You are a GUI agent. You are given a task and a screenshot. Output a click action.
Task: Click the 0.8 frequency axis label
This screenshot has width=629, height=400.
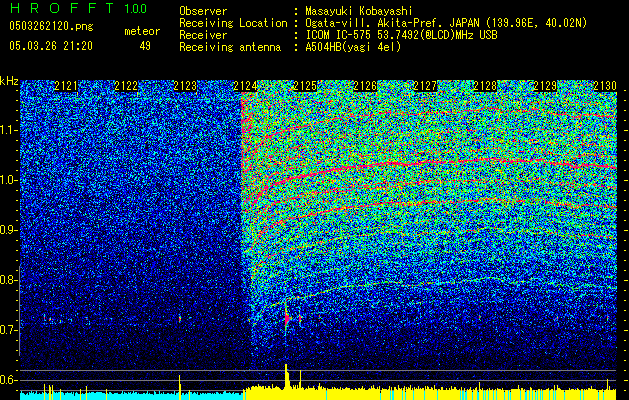[8, 280]
